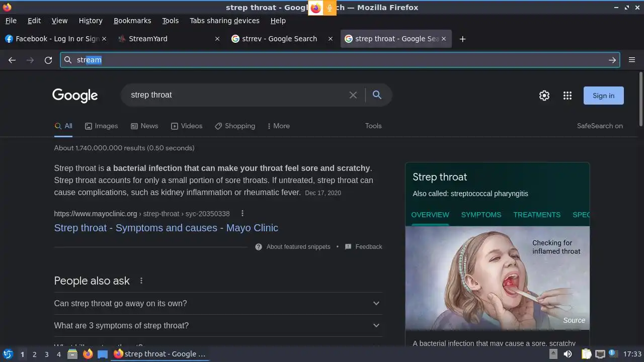Screen dimensions: 644x362
Task: Click the Google search text field
Action: [x=236, y=95]
